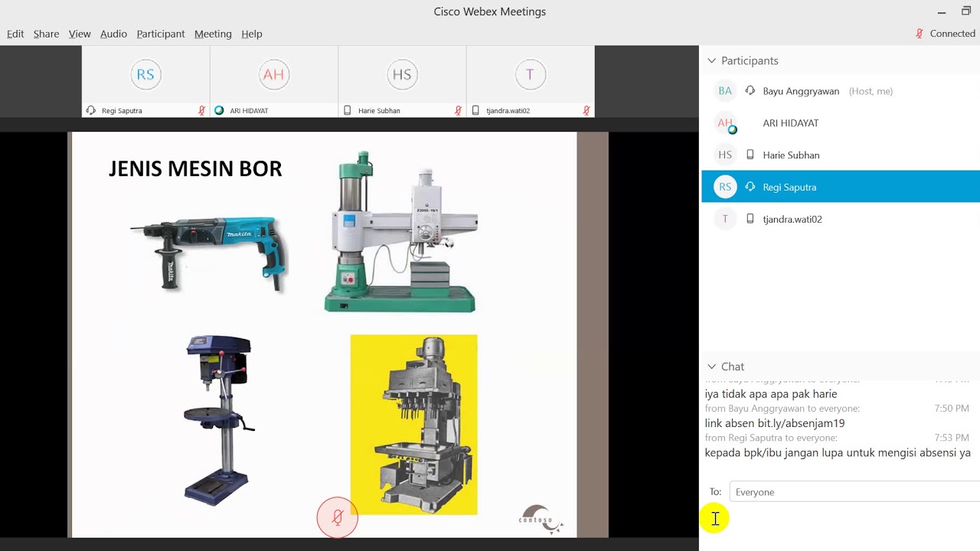Click the 'JENIS MESIN BOR' slide title
The height and width of the screenshot is (551, 980).
[195, 168]
